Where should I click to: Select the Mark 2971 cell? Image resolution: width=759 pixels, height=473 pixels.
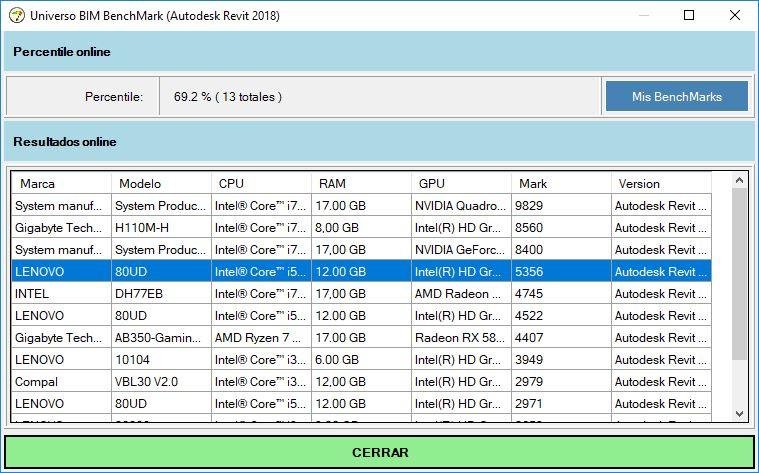coord(562,403)
